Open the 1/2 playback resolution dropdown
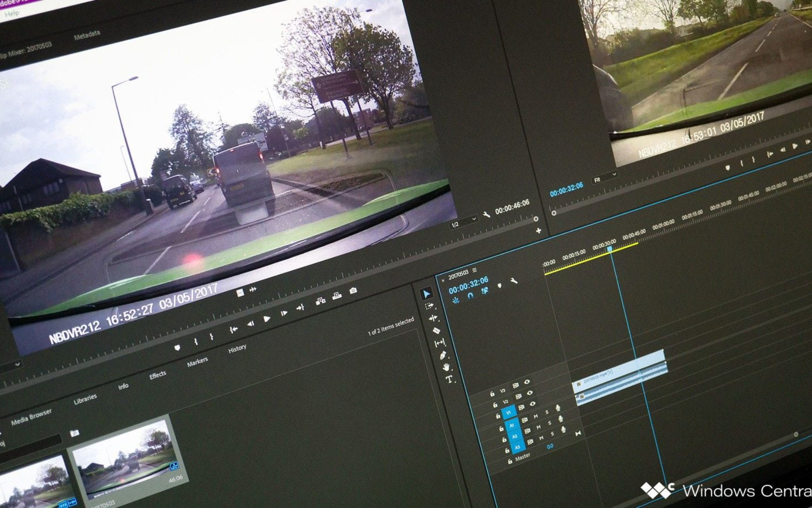This screenshot has width=812, height=508. 464,223
